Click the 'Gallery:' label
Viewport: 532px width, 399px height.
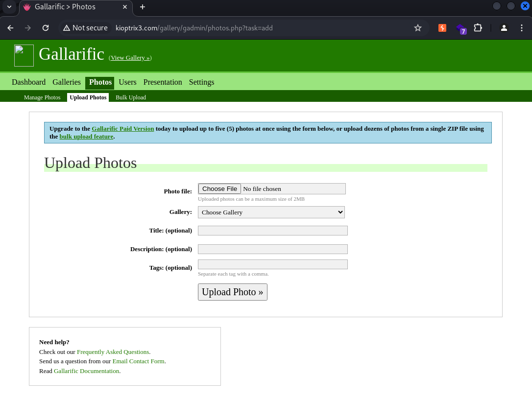click(x=180, y=212)
